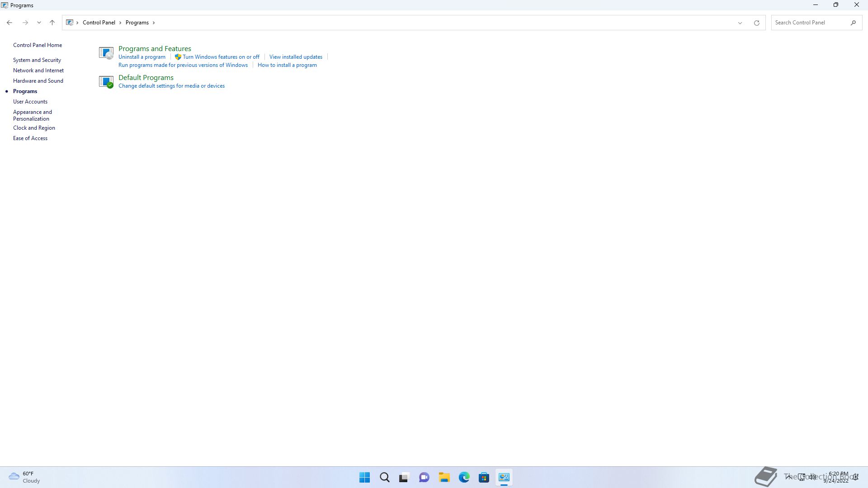Expand the chevron after Programs in the breadcrumb
868x488 pixels.
154,23
